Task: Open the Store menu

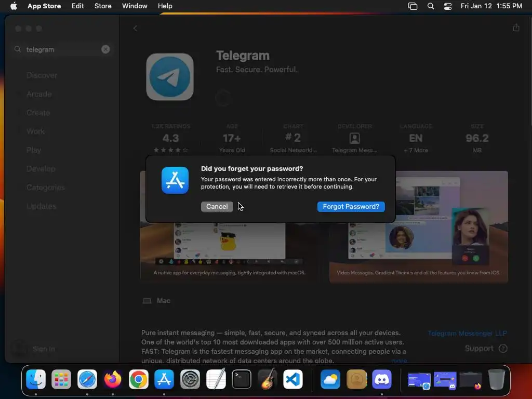Action: click(x=103, y=6)
